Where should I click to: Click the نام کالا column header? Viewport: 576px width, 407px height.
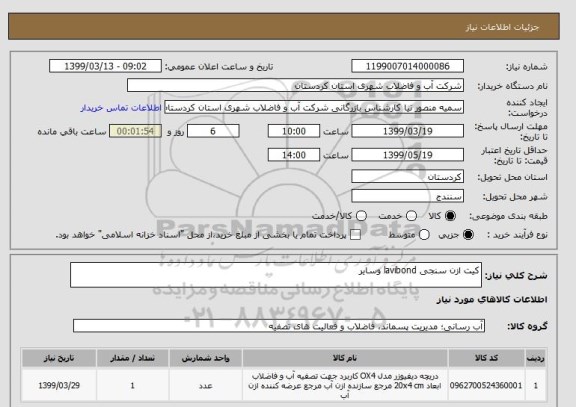click(345, 358)
